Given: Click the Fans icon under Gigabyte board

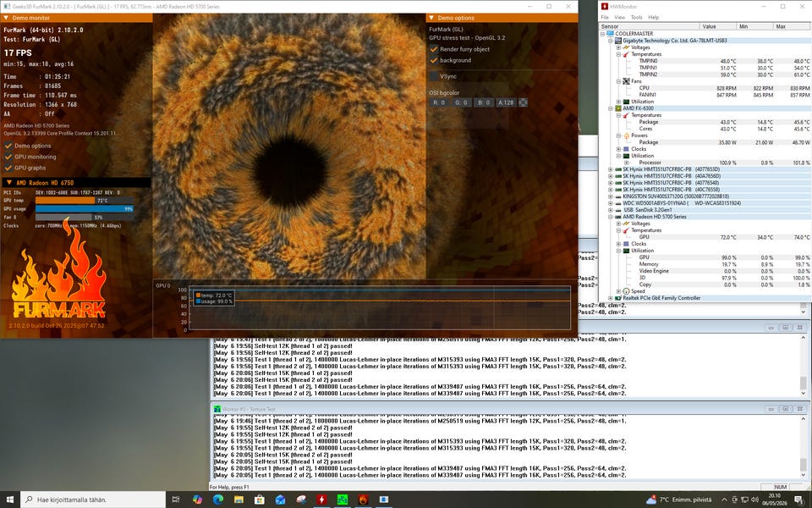Looking at the screenshot, I should pos(626,81).
